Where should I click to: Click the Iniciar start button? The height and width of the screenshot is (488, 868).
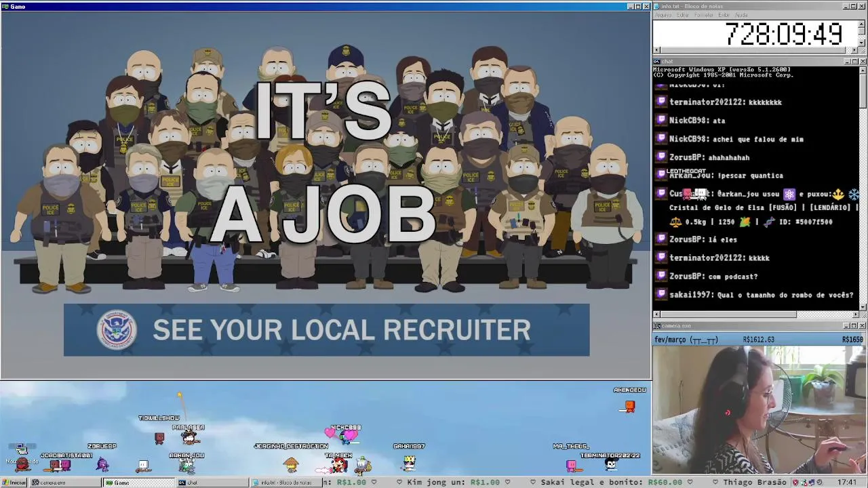coord(14,483)
